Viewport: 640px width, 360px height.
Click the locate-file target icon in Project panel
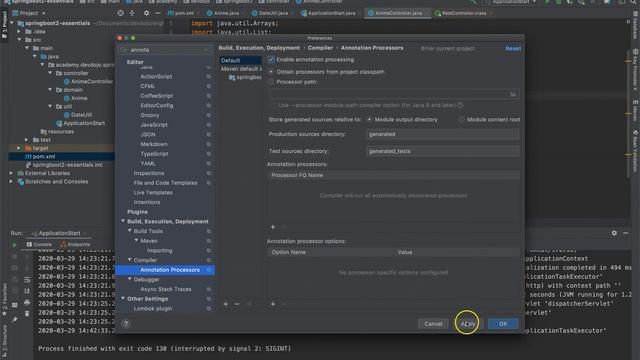pos(120,13)
